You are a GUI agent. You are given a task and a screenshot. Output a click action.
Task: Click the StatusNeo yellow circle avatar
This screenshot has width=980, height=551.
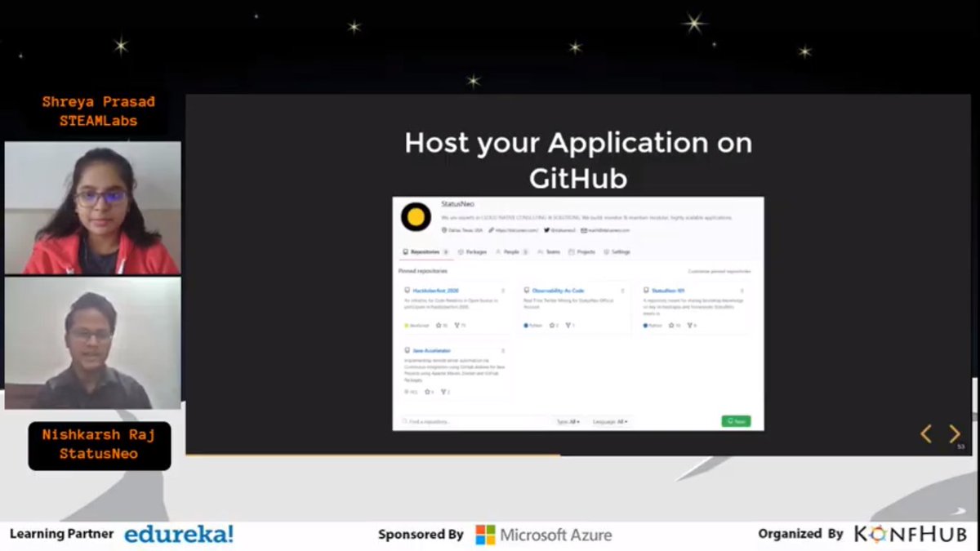[416, 217]
